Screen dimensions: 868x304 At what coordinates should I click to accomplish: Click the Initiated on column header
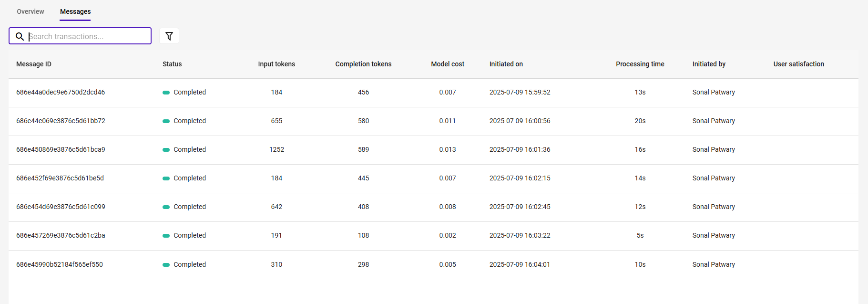point(506,64)
